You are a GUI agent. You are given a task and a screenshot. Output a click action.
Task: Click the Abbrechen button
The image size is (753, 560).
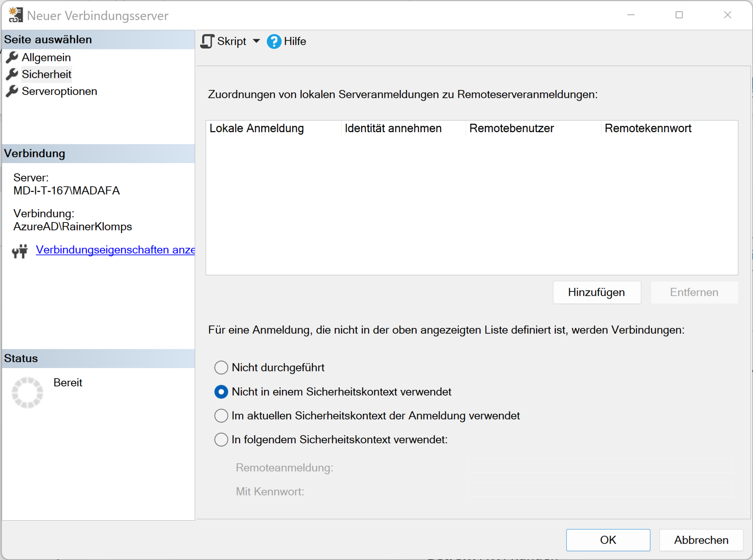coord(701,540)
